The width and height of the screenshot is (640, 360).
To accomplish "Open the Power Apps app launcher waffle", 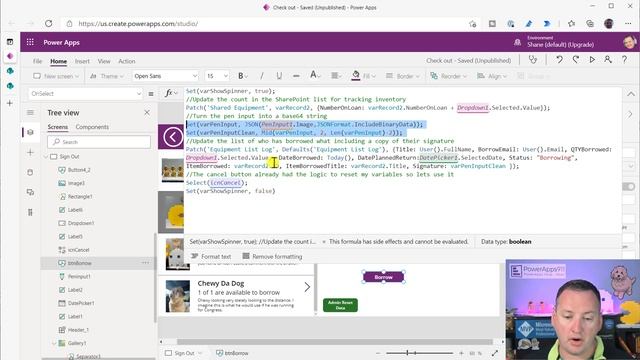I will [30, 42].
